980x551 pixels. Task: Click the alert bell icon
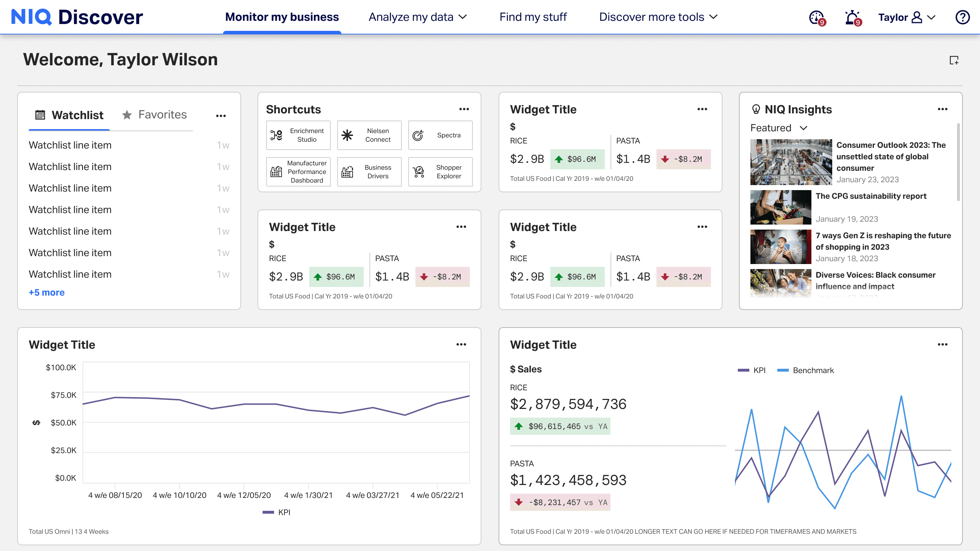(x=852, y=18)
